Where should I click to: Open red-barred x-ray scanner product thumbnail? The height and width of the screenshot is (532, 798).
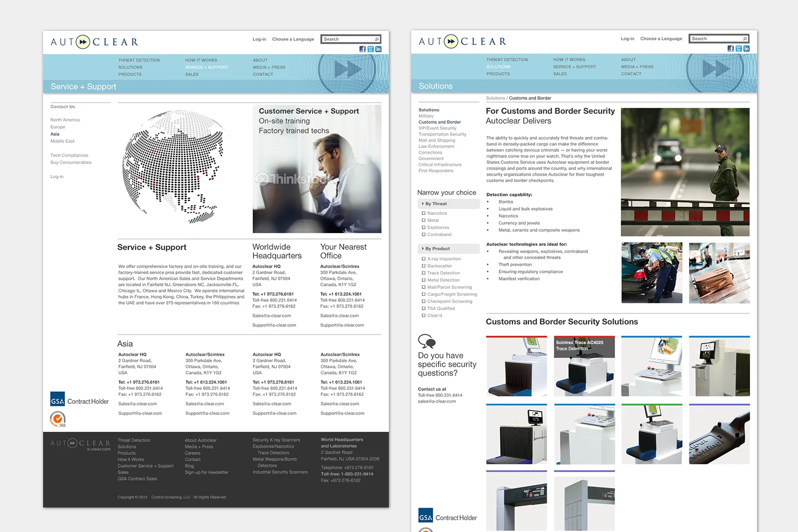coord(516,366)
